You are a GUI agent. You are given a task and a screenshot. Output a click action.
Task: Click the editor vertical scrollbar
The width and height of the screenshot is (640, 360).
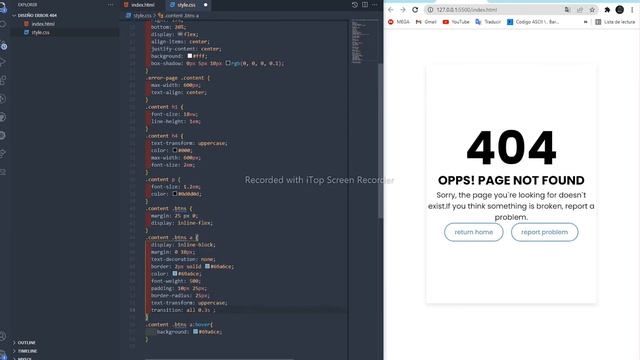coord(380,141)
